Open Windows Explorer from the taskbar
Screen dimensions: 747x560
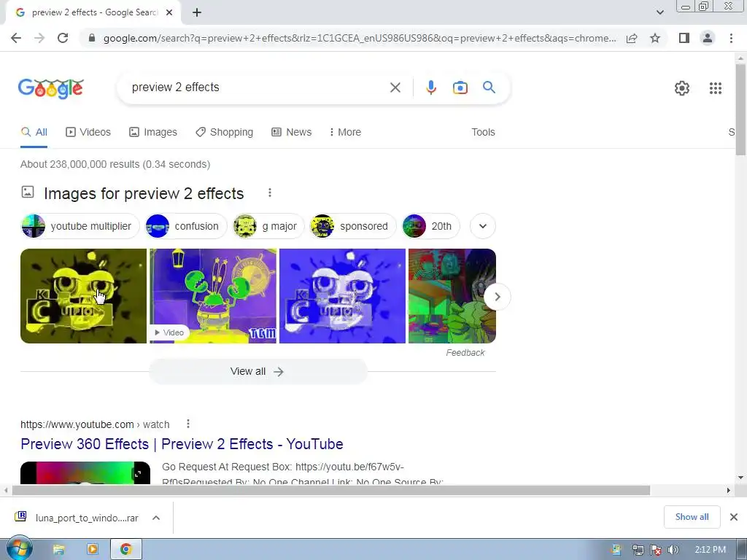click(58, 550)
